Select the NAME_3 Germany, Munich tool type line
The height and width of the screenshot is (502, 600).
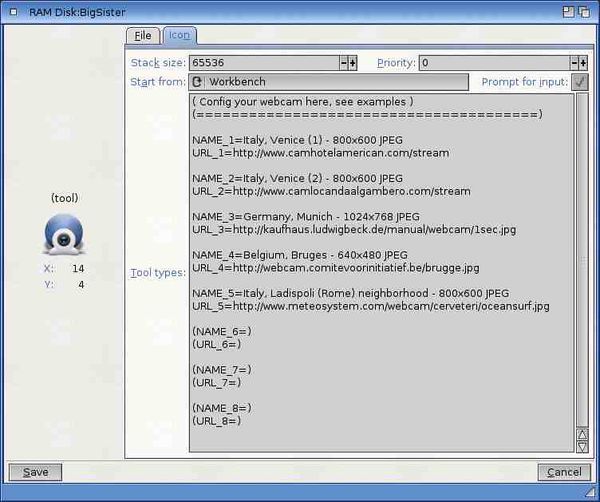[x=306, y=216]
